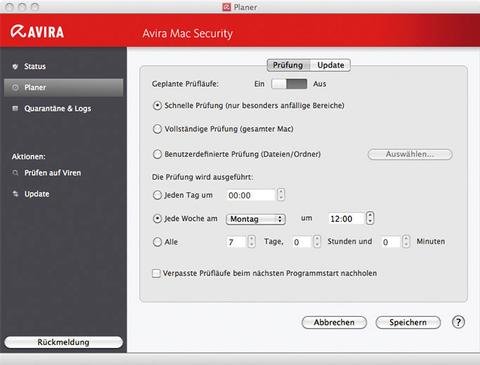Select Planer label in the sidebar

coord(35,87)
